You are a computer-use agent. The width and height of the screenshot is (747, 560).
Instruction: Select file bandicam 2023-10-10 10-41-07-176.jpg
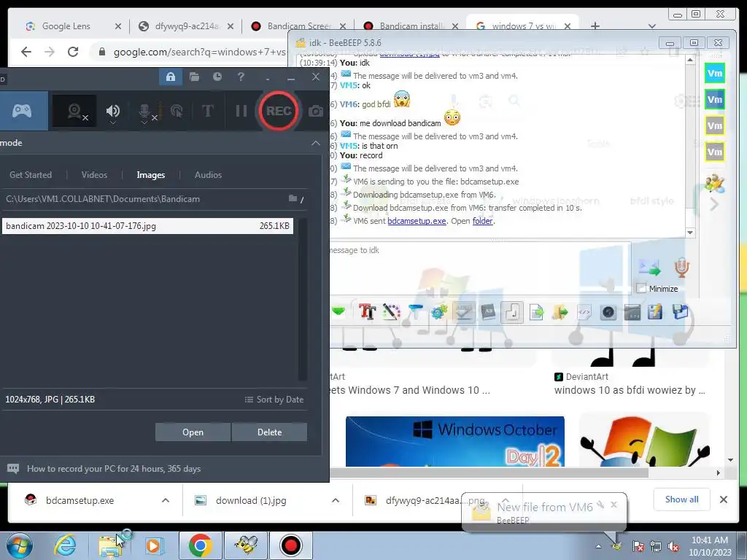(147, 226)
